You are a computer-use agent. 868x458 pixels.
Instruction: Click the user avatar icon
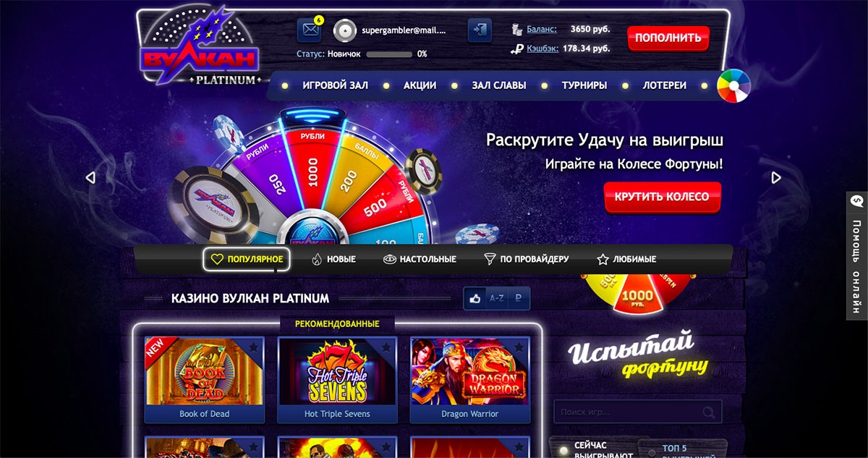[x=346, y=31]
